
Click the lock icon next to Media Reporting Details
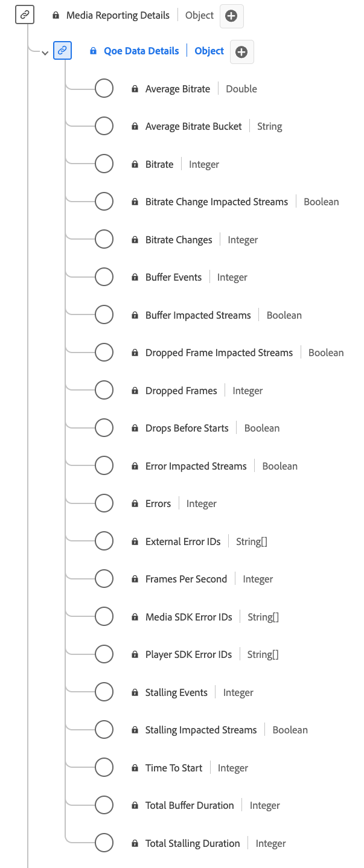tap(56, 14)
